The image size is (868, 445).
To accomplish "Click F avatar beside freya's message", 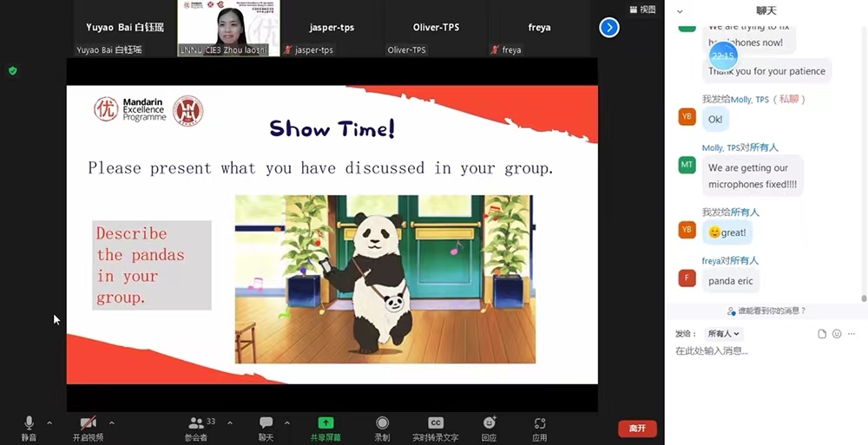I will pos(687,278).
